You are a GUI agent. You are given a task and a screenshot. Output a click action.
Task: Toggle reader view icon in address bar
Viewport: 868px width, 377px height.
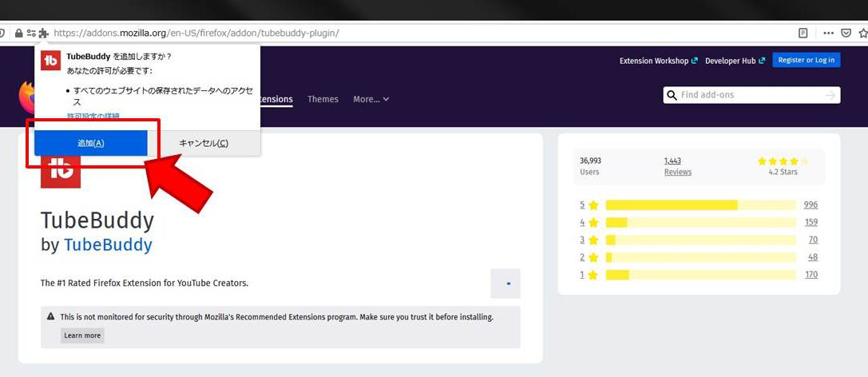pyautogui.click(x=803, y=34)
